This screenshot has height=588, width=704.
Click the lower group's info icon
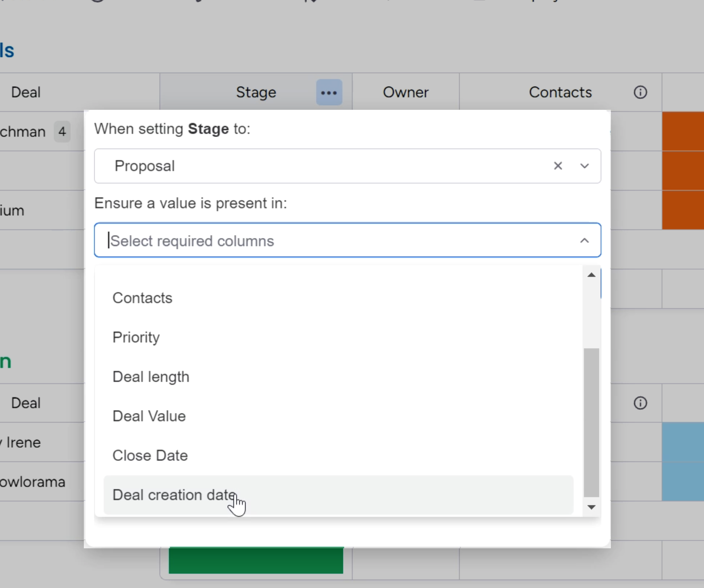pos(640,403)
